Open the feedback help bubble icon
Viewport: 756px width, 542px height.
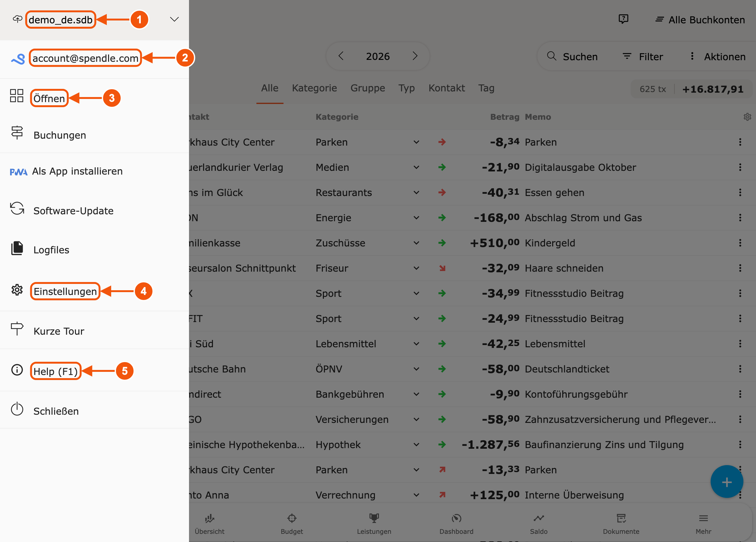coord(623,19)
